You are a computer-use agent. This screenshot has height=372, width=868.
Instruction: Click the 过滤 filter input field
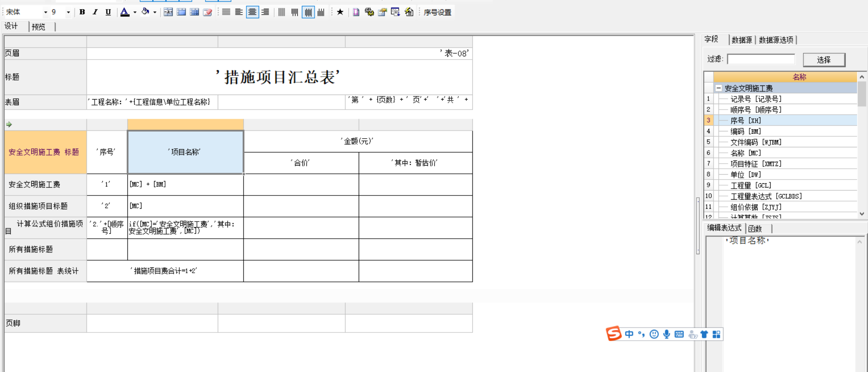pos(761,59)
